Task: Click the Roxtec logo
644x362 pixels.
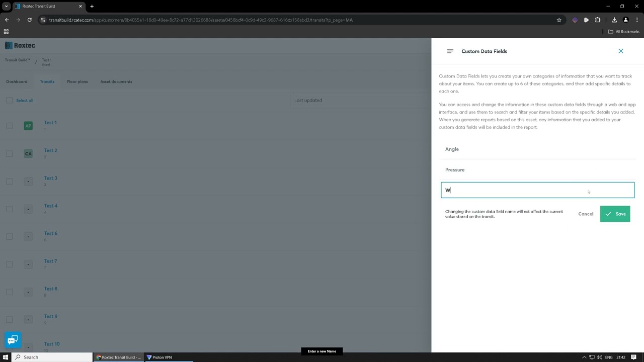Action: pos(20,45)
